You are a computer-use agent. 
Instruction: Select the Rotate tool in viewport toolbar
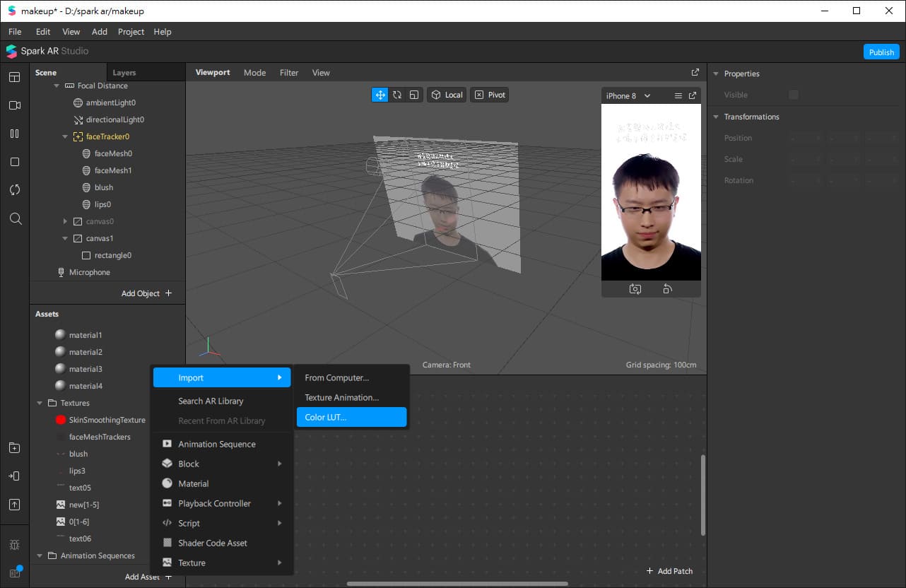pos(397,95)
